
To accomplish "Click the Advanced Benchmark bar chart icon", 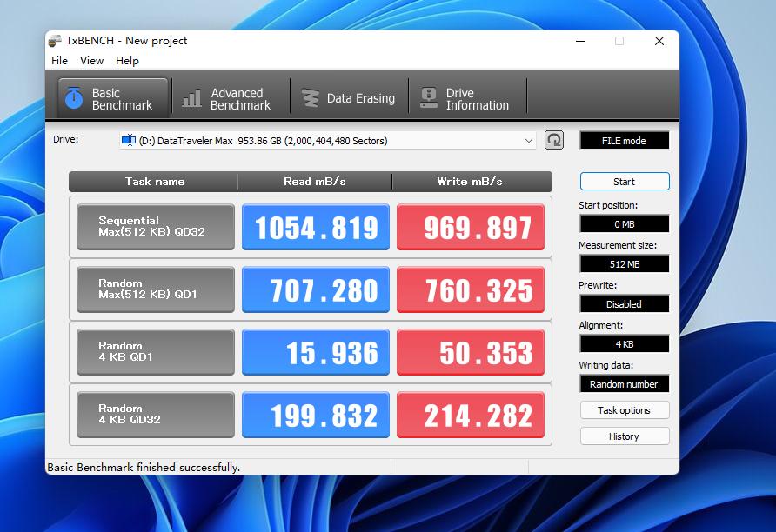I will coord(191,98).
